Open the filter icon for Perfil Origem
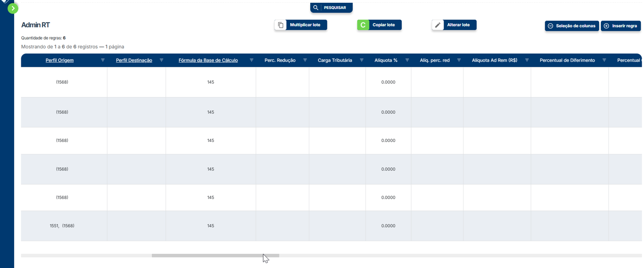The height and width of the screenshot is (268, 644). (x=102, y=60)
